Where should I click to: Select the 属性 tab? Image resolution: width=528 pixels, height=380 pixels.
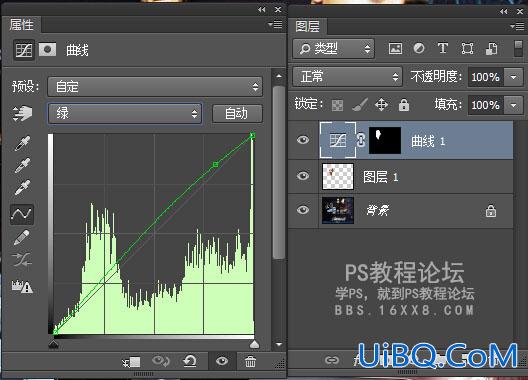(22, 25)
